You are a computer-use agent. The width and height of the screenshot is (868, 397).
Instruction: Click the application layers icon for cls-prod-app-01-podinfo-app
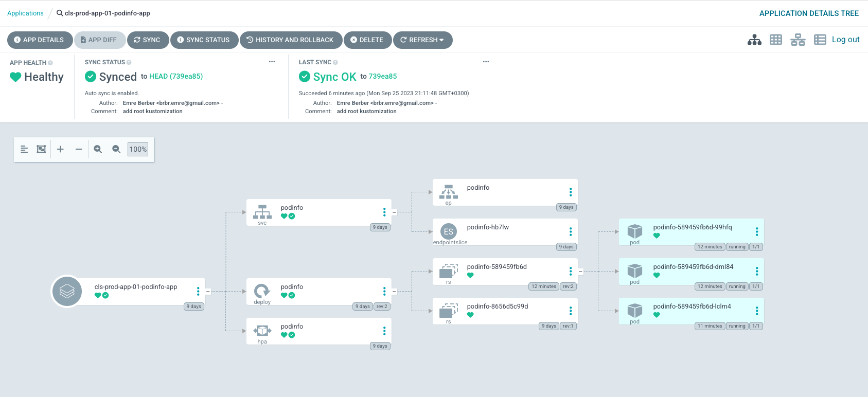(x=67, y=292)
